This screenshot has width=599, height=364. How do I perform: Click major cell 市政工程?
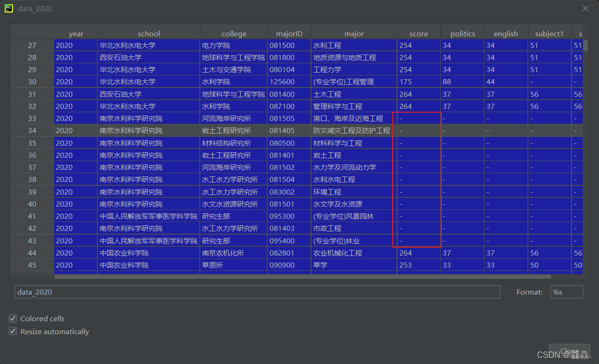(354, 228)
